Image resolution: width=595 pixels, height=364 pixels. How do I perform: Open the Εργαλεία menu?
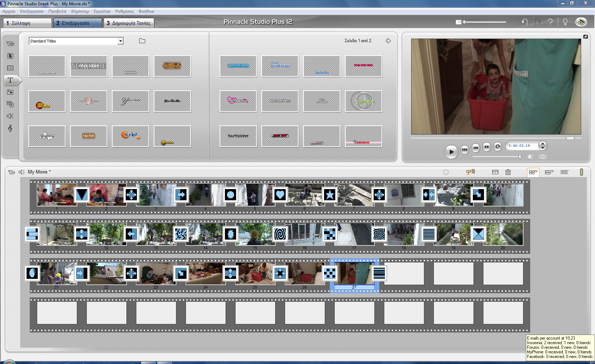point(102,11)
